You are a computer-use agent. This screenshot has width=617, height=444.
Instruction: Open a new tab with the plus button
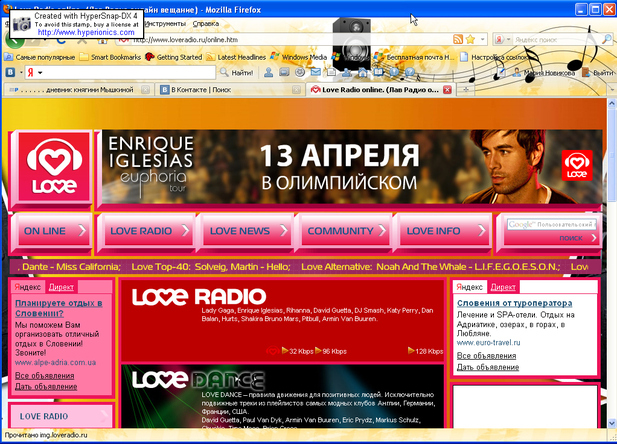[466, 90]
